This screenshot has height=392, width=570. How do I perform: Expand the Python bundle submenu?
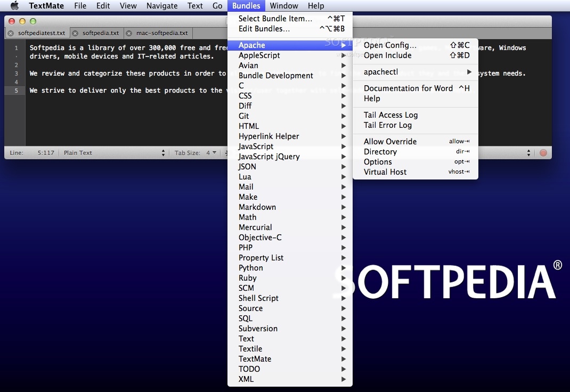(x=290, y=268)
